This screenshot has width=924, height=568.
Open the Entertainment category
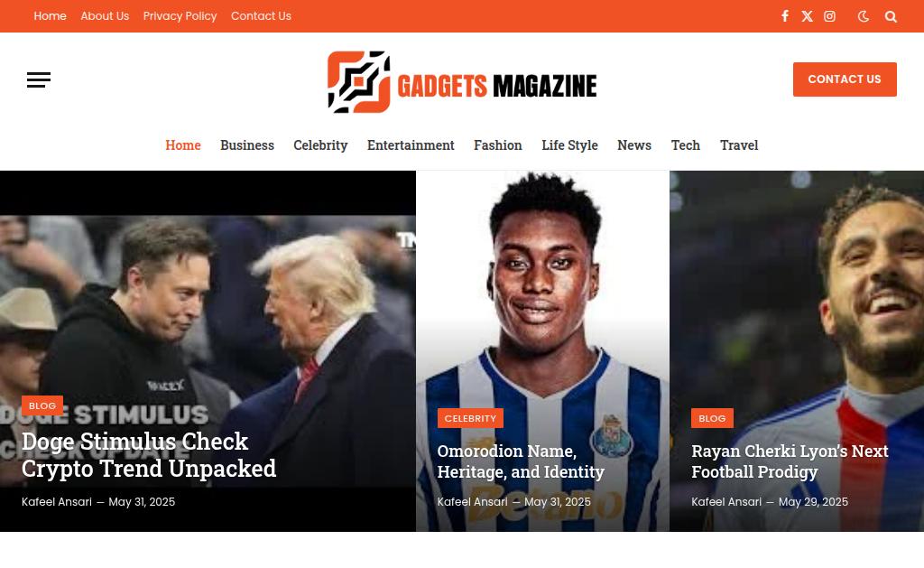click(x=411, y=145)
